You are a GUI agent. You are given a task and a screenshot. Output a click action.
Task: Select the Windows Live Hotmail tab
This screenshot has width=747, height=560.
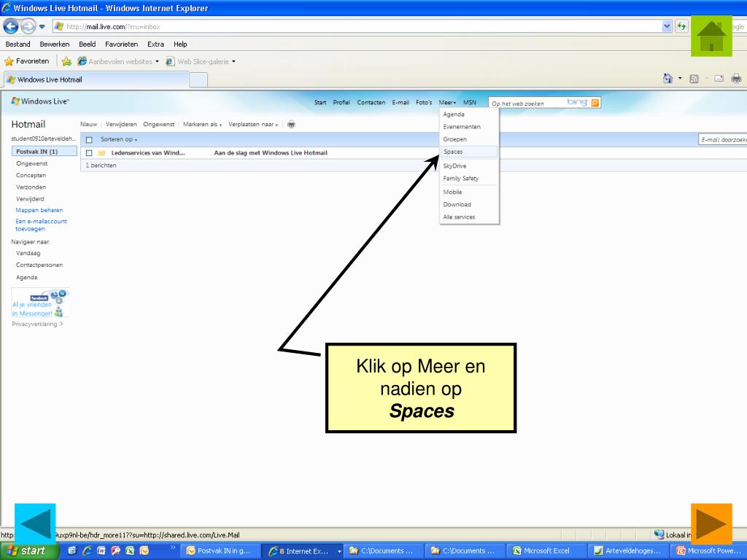click(96, 79)
